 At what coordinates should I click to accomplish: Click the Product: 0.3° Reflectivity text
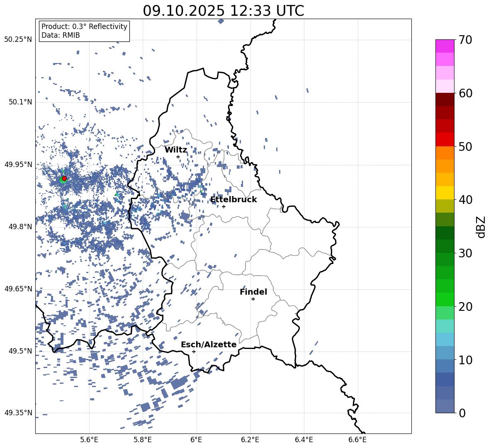click(84, 27)
